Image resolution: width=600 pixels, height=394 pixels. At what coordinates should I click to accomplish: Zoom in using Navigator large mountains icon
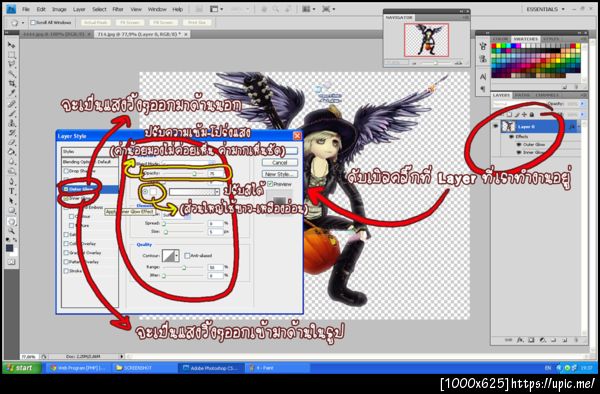(458, 63)
